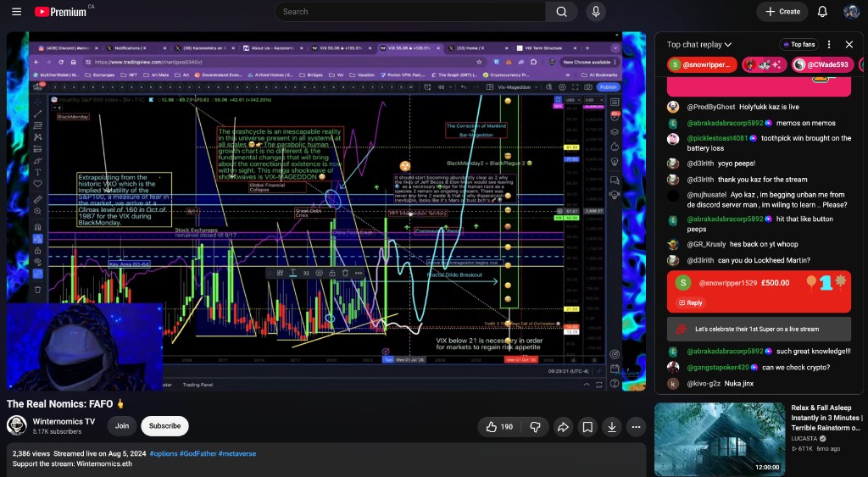
Task: Open the Winternomics TV channel name
Action: (x=64, y=422)
